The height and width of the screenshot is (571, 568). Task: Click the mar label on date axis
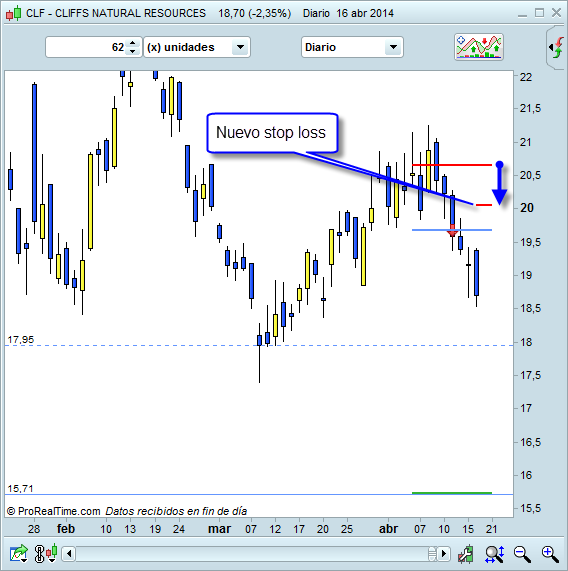219,529
